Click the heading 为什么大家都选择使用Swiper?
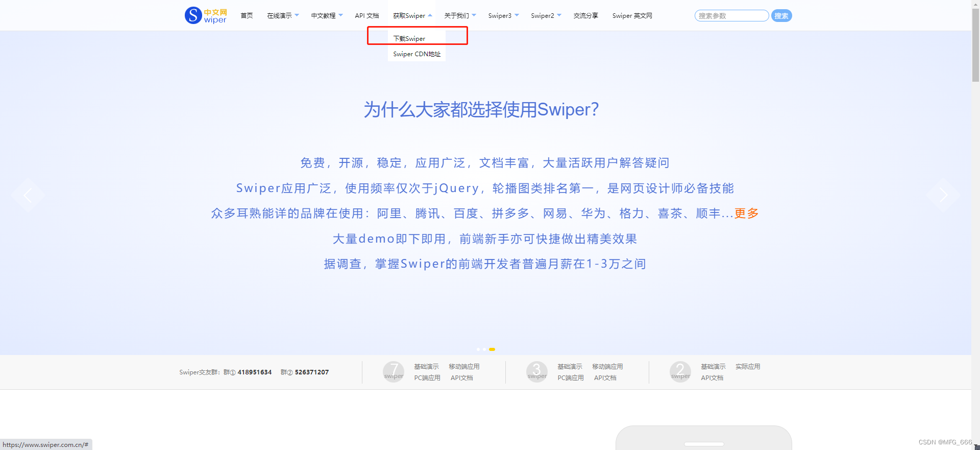Screen dimensions: 980x450 481,109
